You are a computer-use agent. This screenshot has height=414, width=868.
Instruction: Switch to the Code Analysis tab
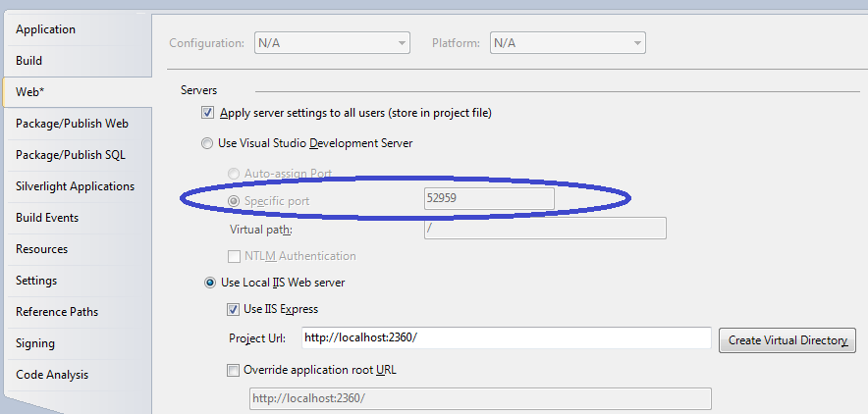[52, 375]
